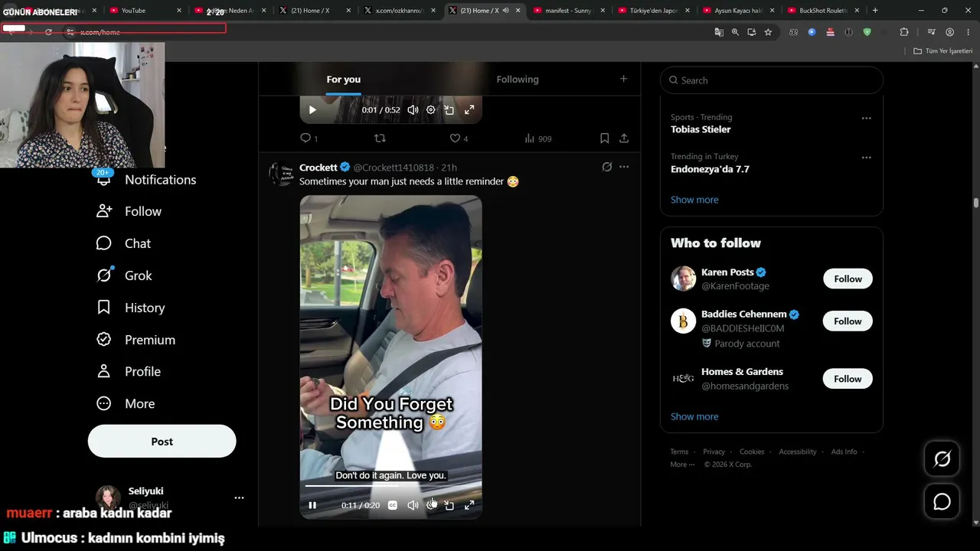Viewport: 980px width, 551px height.
Task: Bookmark the upper post
Action: coord(604,139)
